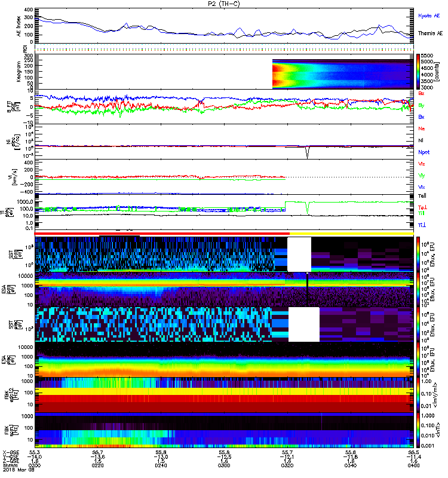Click the color bar labeled <|nT|>
Image resolution: width=448 pixels, height=478 pixels.
[x=419, y=430]
